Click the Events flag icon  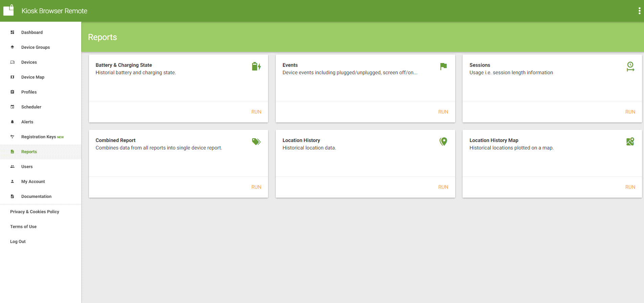pos(443,66)
